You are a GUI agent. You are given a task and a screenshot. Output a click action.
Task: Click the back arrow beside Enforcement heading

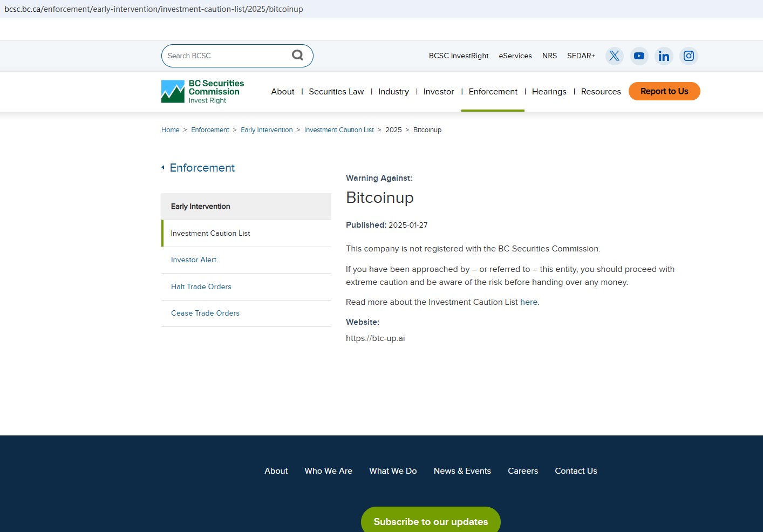pos(163,168)
